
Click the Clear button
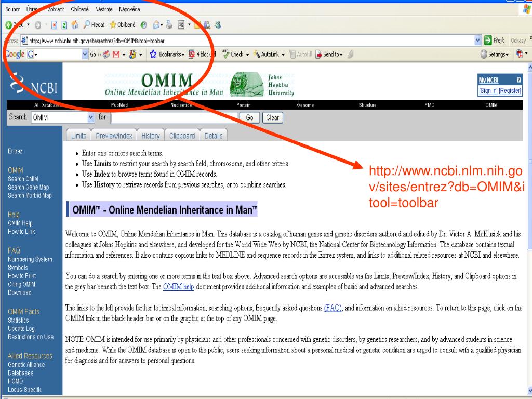272,118
